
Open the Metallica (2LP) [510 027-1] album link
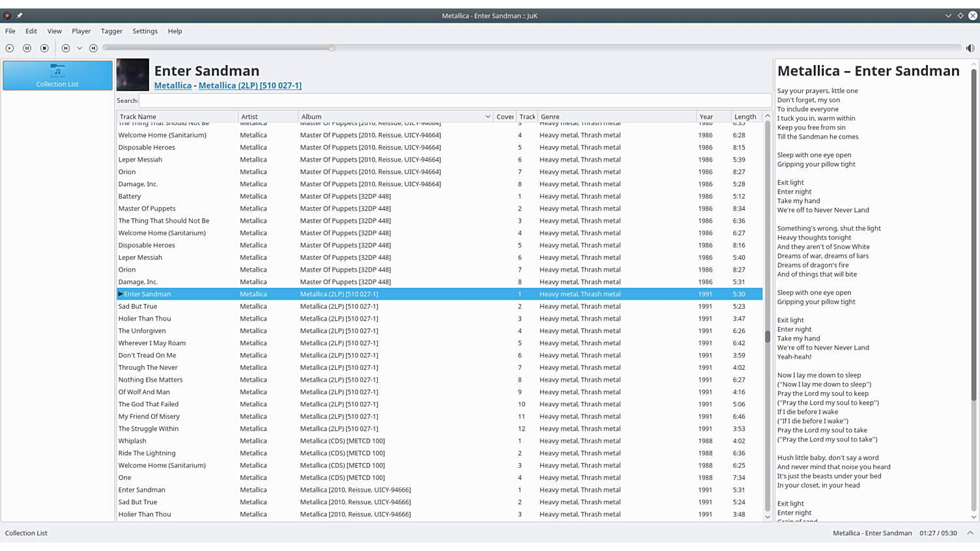pos(250,85)
